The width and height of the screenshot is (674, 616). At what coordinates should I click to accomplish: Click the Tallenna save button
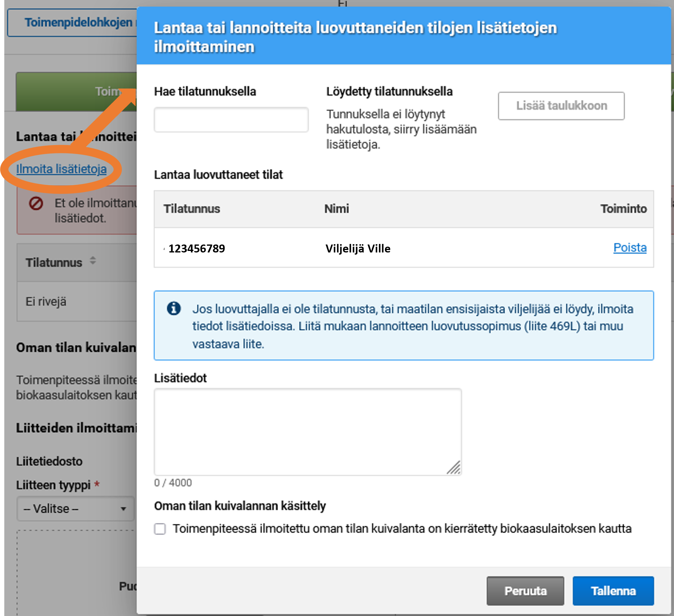point(613,591)
